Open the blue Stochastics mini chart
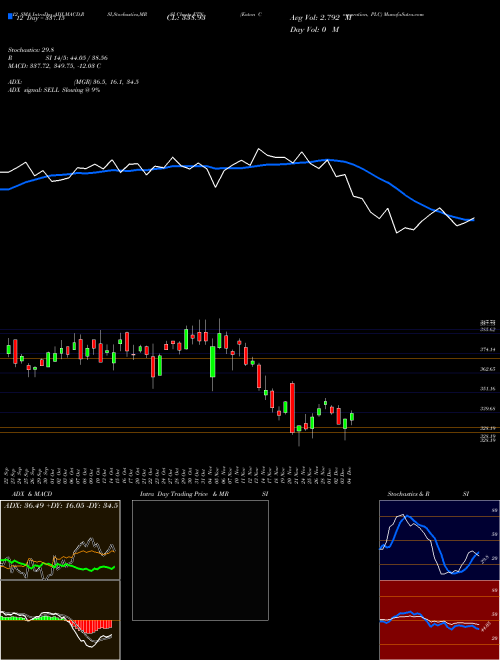This screenshot has width=500, height=660. (x=439, y=540)
